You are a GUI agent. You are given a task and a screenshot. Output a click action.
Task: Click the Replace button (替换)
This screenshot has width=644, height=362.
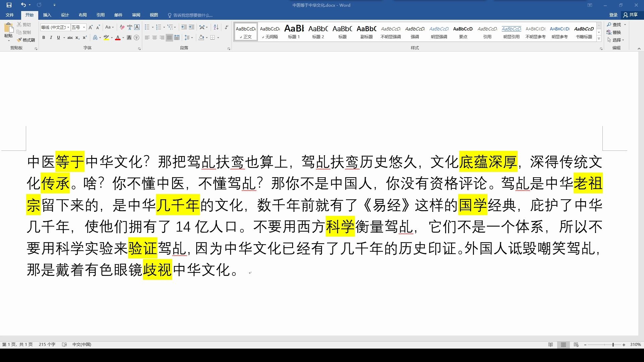[x=614, y=32]
